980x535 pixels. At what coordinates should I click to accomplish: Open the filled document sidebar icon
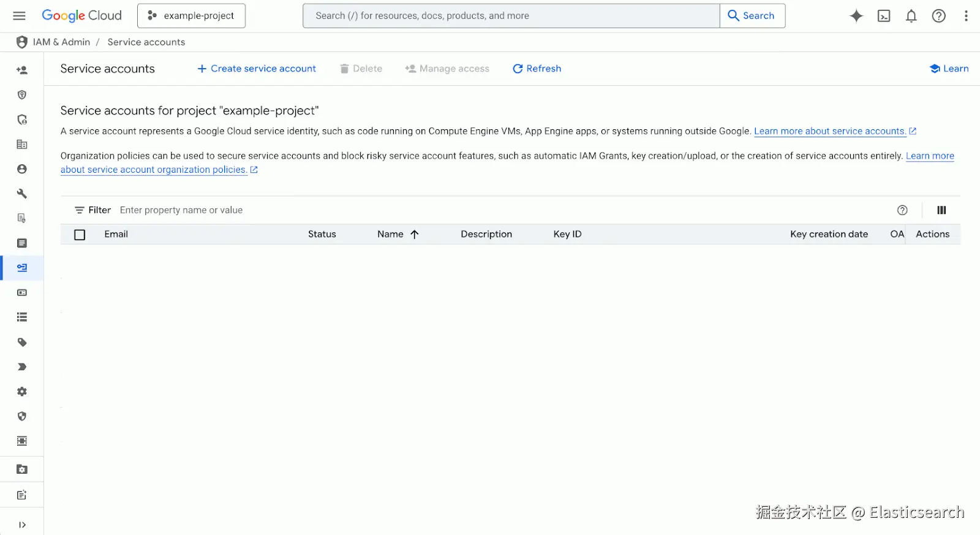point(22,243)
